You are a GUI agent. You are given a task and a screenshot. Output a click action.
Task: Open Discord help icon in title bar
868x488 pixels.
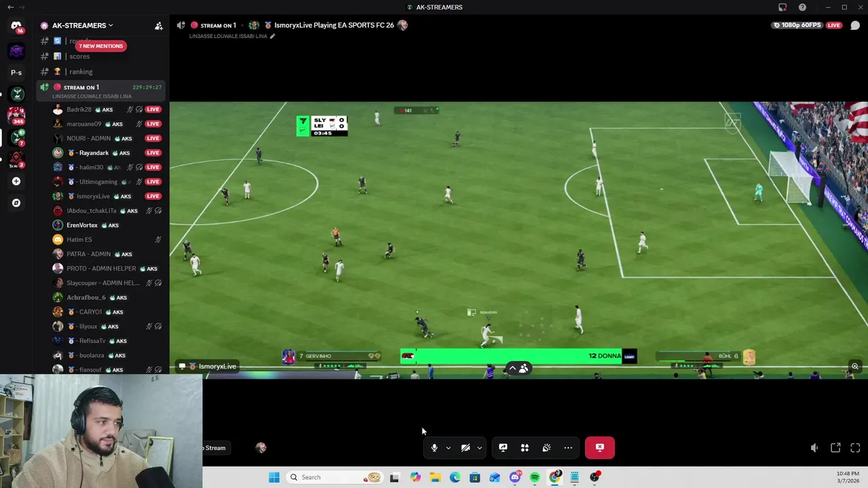pos(802,7)
